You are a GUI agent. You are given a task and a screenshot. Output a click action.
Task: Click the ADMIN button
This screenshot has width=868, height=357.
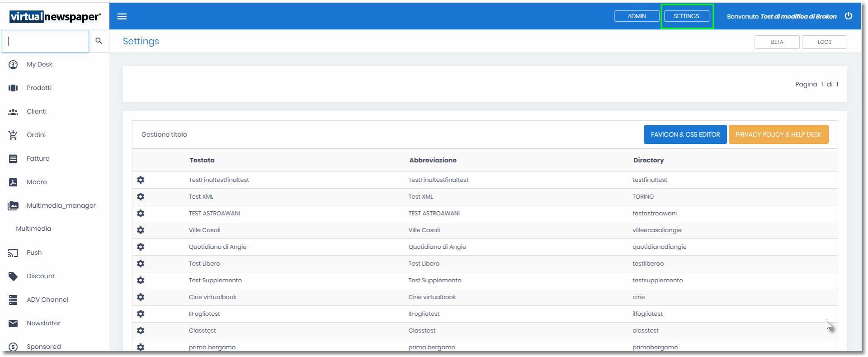pyautogui.click(x=636, y=16)
